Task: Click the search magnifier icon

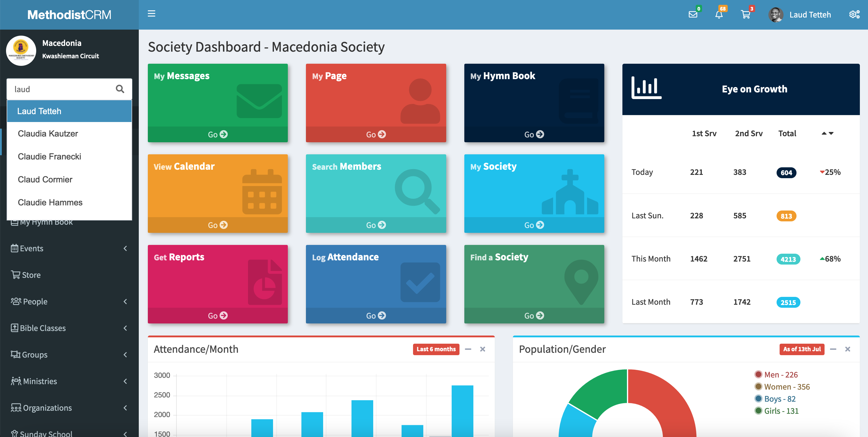Action: point(120,89)
